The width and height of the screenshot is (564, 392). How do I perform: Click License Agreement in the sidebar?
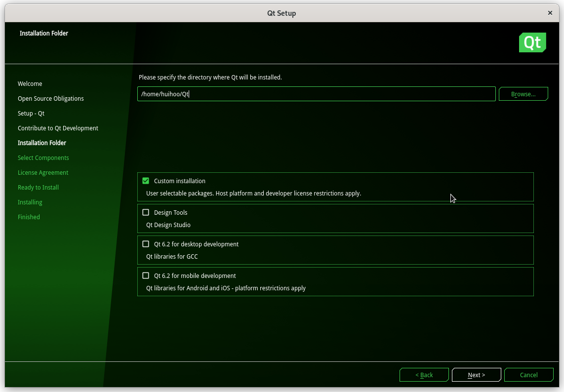[x=43, y=173]
